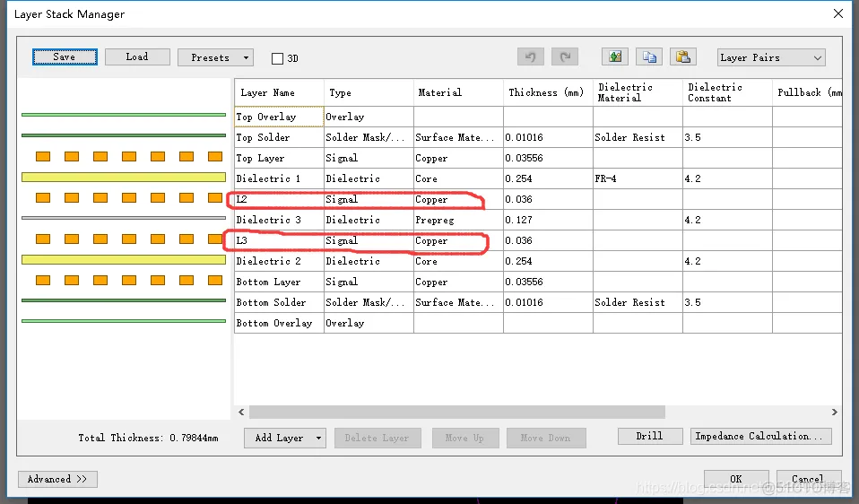
Task: Click the Cancel button
Action: click(808, 479)
